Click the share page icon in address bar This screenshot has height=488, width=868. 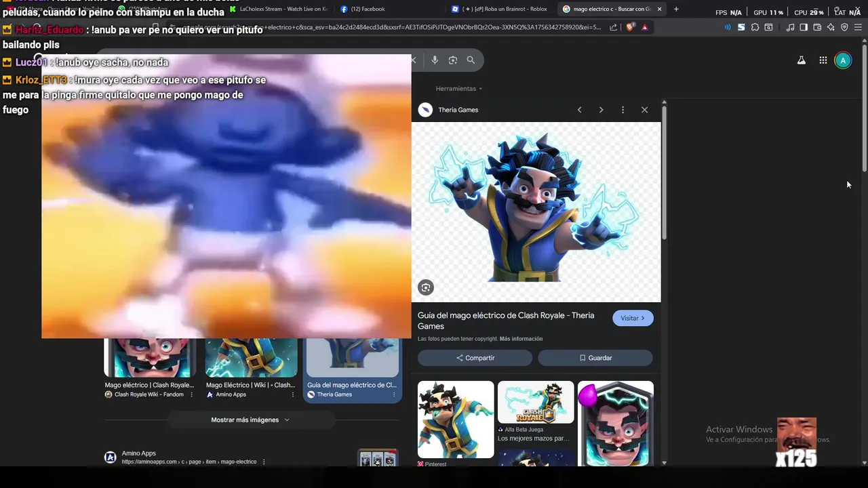[613, 27]
